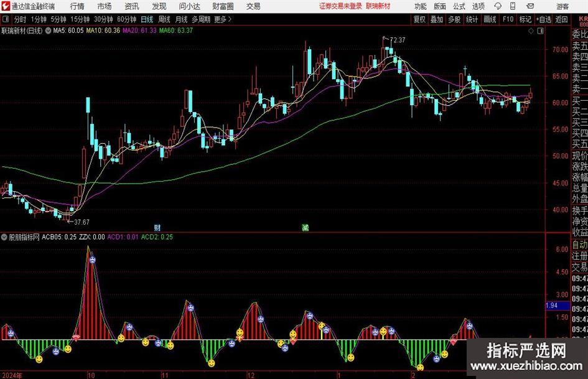Toggle the left sidebar panel icon beside 分时

tap(6, 19)
